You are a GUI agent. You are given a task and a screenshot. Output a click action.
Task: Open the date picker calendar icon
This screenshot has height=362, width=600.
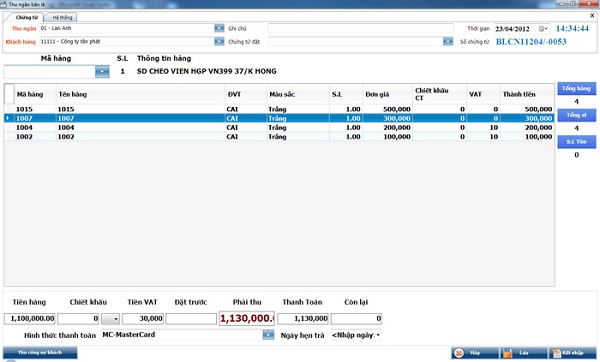pyautogui.click(x=543, y=29)
